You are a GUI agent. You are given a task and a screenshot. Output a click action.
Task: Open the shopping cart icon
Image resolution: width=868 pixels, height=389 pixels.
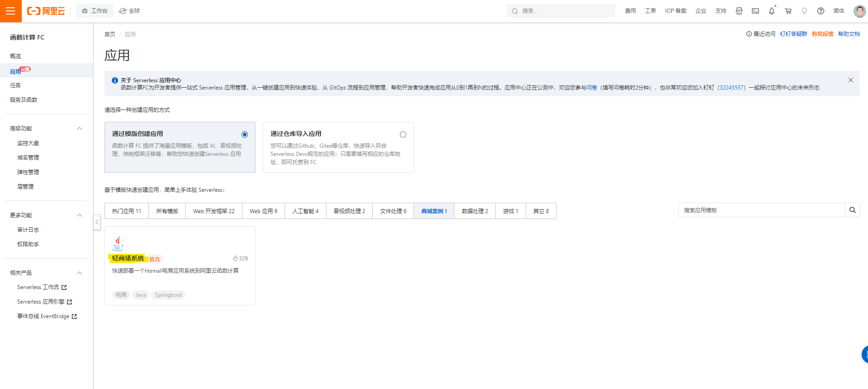pyautogui.click(x=788, y=11)
